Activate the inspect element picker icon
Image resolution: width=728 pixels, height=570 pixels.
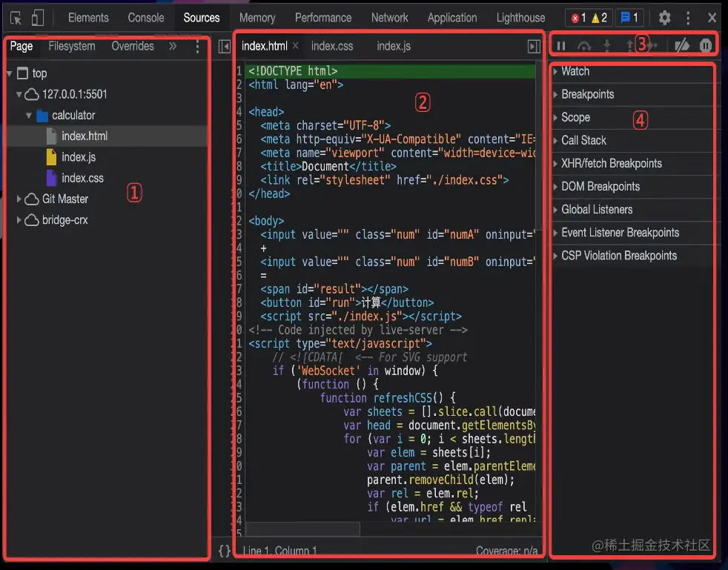pos(16,18)
